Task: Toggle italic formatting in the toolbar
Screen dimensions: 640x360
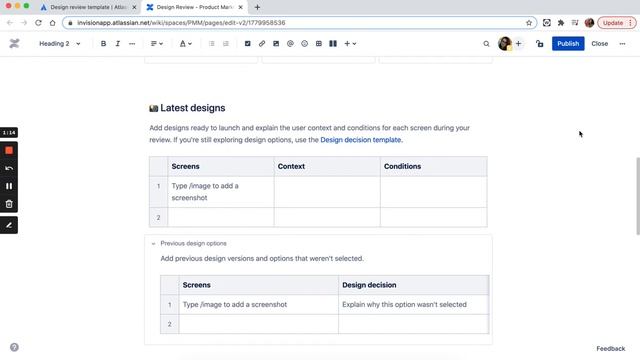Action: pos(118,44)
